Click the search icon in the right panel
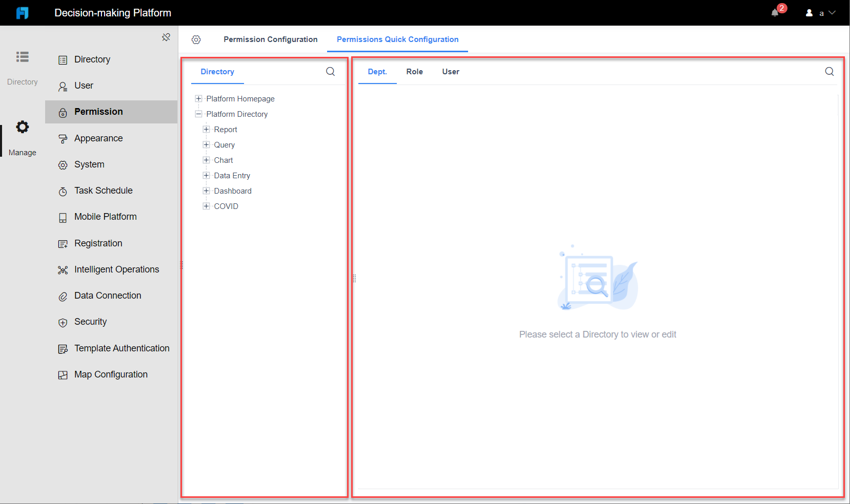The width and height of the screenshot is (850, 504). pyautogui.click(x=829, y=72)
